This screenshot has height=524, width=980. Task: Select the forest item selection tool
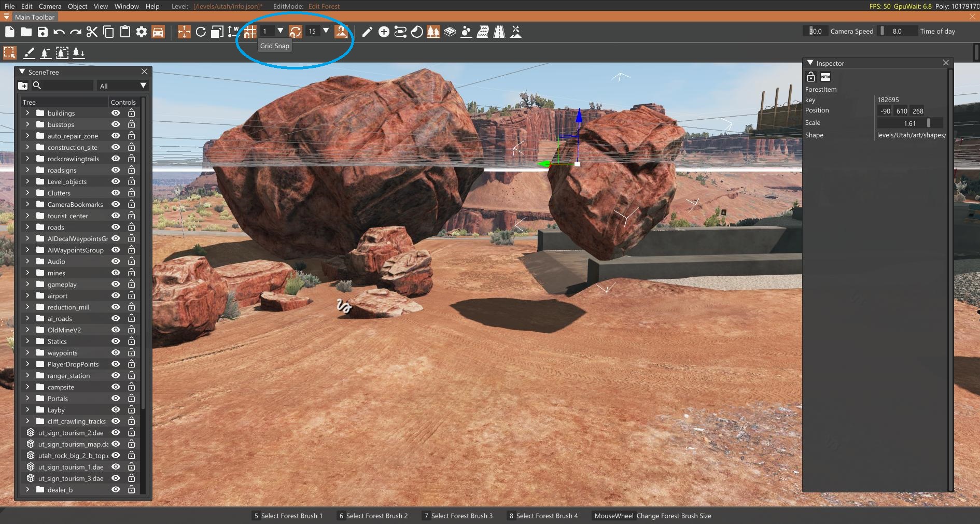click(x=10, y=52)
